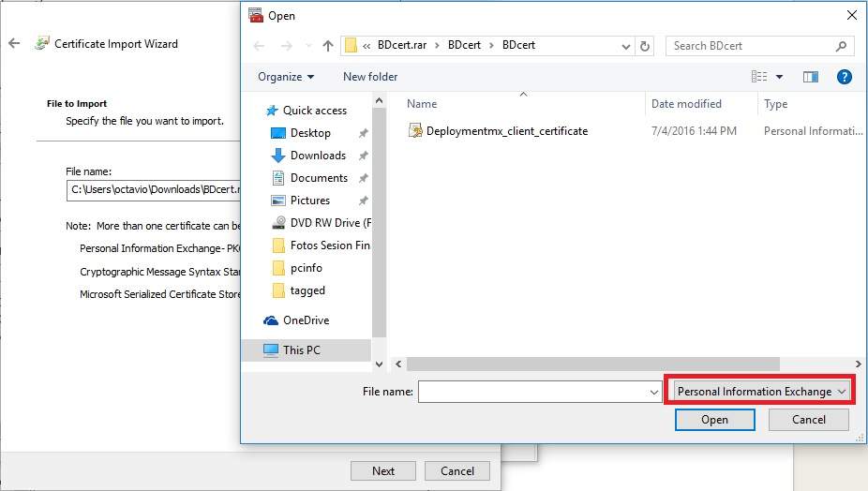Click the wizard back arrow icon
The width and height of the screenshot is (868, 491).
pyautogui.click(x=14, y=44)
